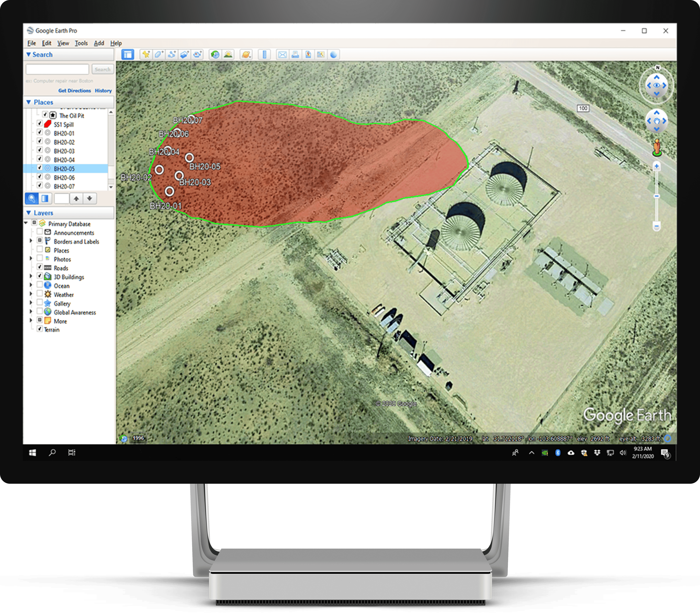Open the Help menu
The image size is (700, 614).
pos(116,43)
